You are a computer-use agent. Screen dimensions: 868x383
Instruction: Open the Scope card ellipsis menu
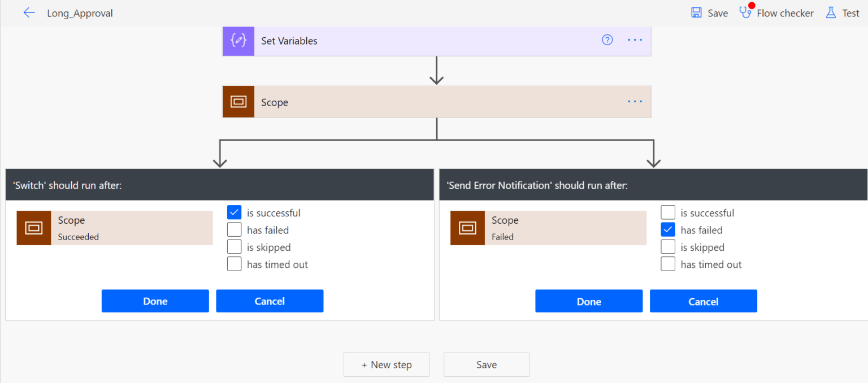(635, 102)
